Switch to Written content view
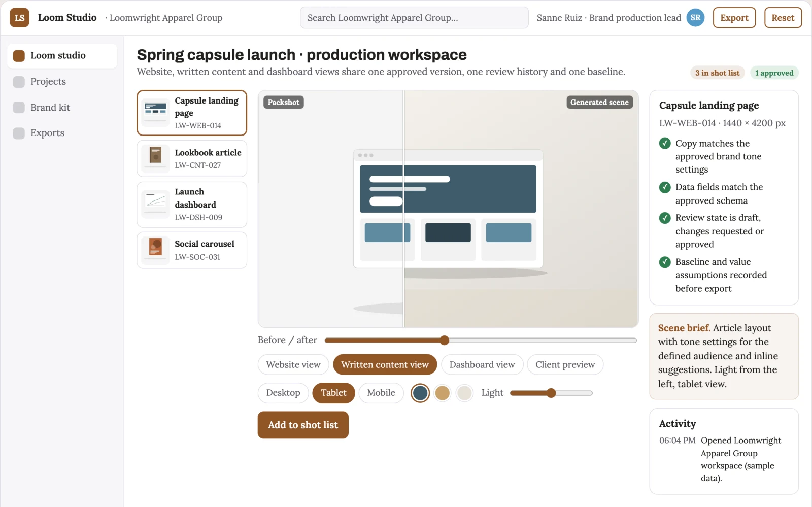 click(x=385, y=365)
